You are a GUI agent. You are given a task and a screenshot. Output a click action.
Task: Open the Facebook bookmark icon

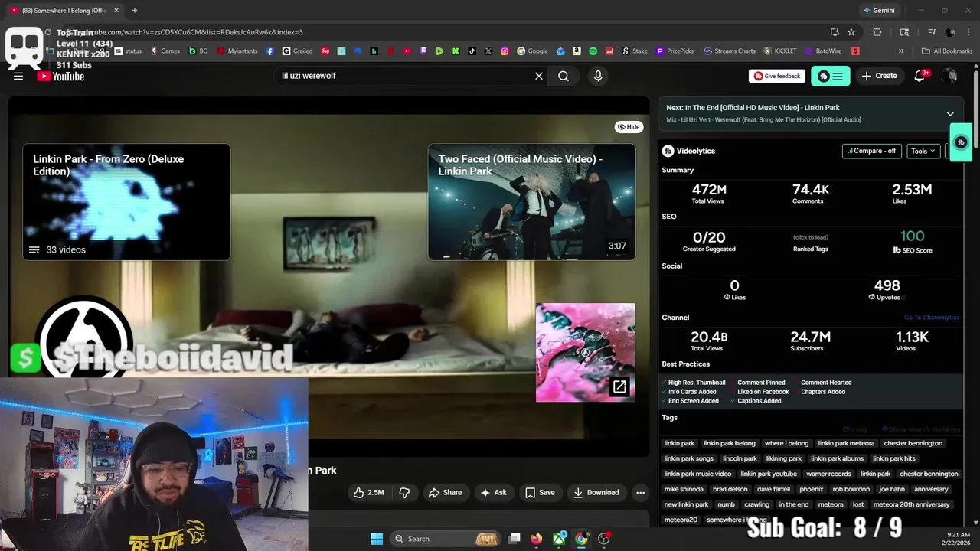coord(270,51)
